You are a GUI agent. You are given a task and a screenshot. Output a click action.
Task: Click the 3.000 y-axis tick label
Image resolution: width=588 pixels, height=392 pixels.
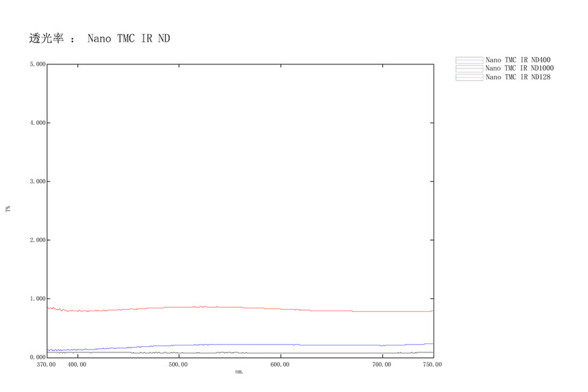(37, 181)
